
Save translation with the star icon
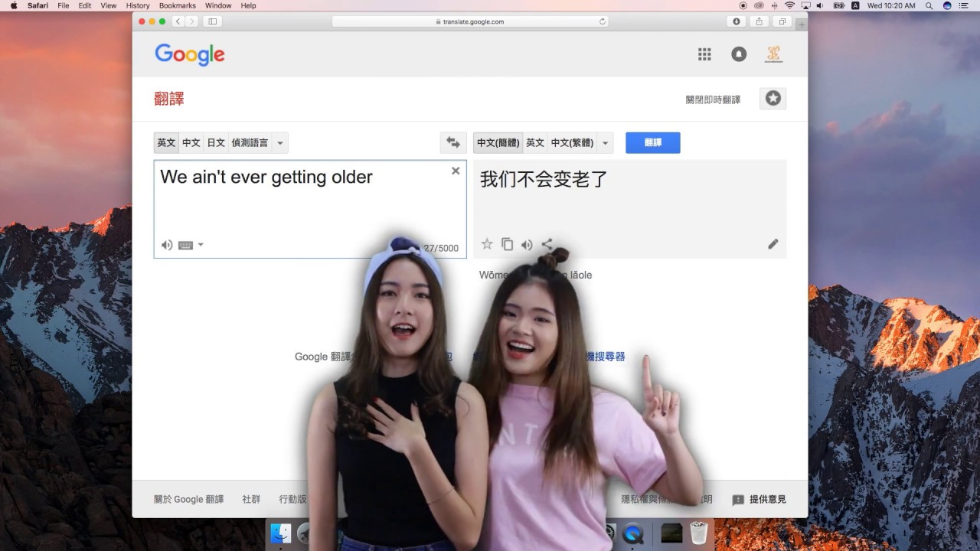(487, 244)
